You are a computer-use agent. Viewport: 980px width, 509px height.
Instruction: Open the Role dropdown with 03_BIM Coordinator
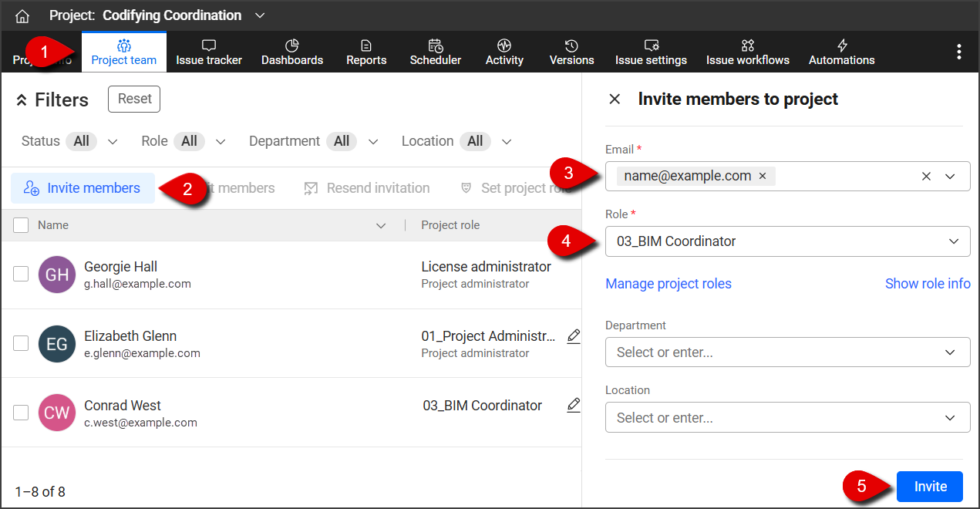[786, 241]
